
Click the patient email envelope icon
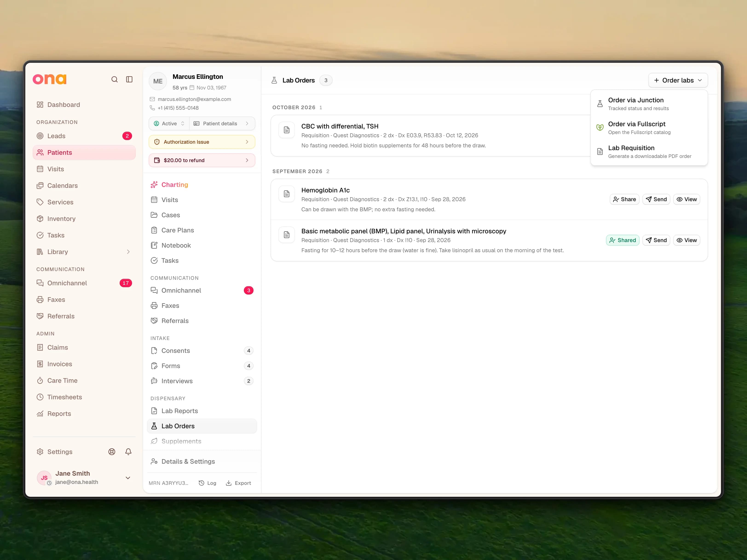coord(152,99)
